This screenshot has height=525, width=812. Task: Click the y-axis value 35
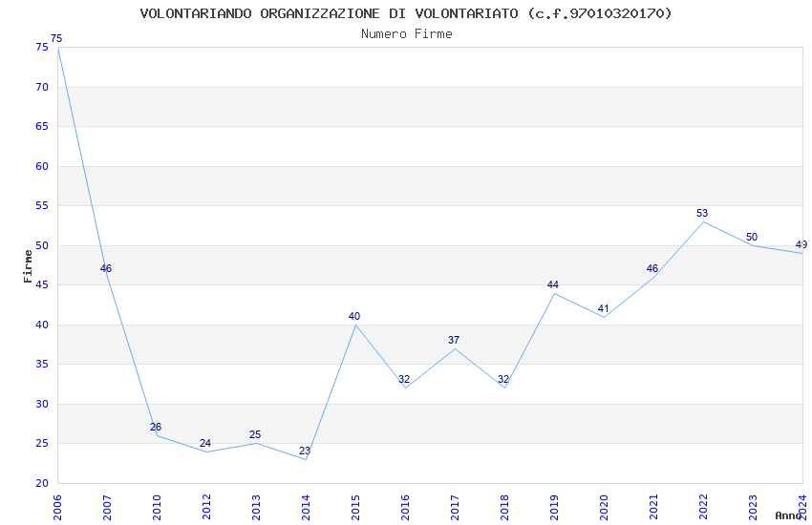coord(42,364)
